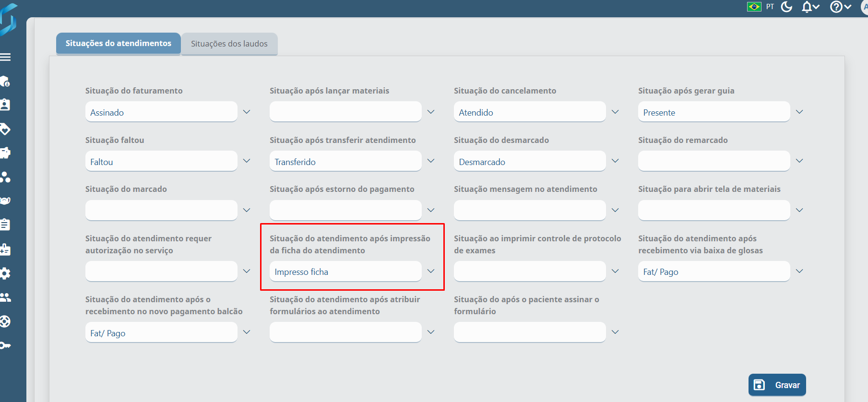Open the hamburger menu in the sidebar

(x=6, y=57)
